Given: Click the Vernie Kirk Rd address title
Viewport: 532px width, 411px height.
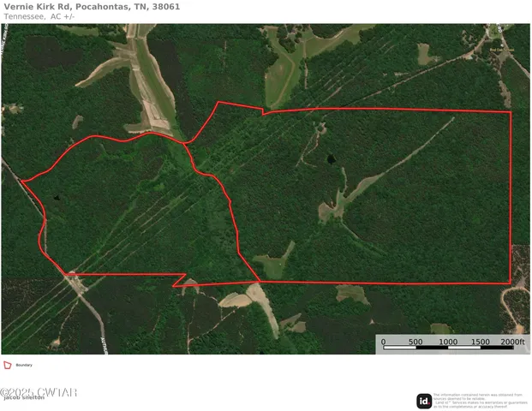Looking at the screenshot, I should point(92,7).
